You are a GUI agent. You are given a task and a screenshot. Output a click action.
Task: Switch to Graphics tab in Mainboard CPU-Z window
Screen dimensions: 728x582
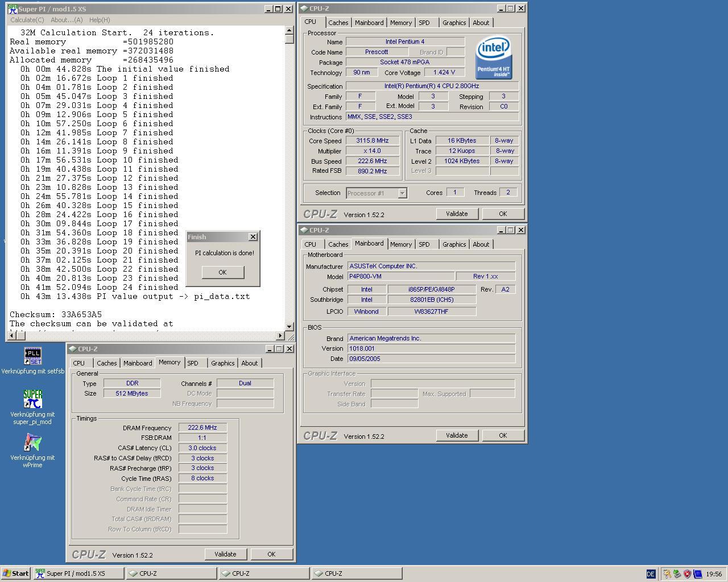click(x=454, y=244)
